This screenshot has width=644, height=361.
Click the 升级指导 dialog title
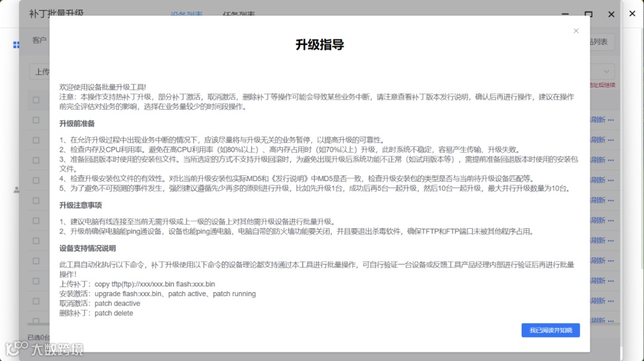pyautogui.click(x=320, y=44)
